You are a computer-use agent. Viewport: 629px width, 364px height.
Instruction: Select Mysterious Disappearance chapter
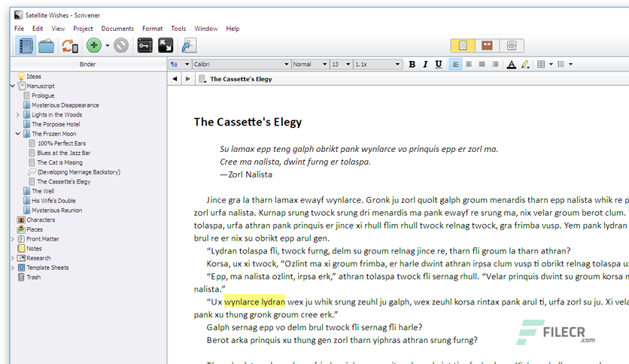pos(61,105)
